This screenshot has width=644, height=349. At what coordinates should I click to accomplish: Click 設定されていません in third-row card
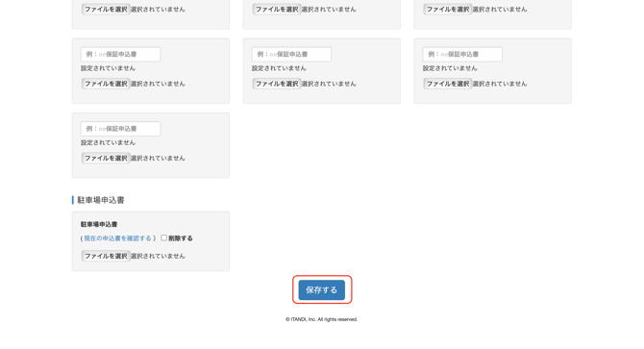click(108, 142)
